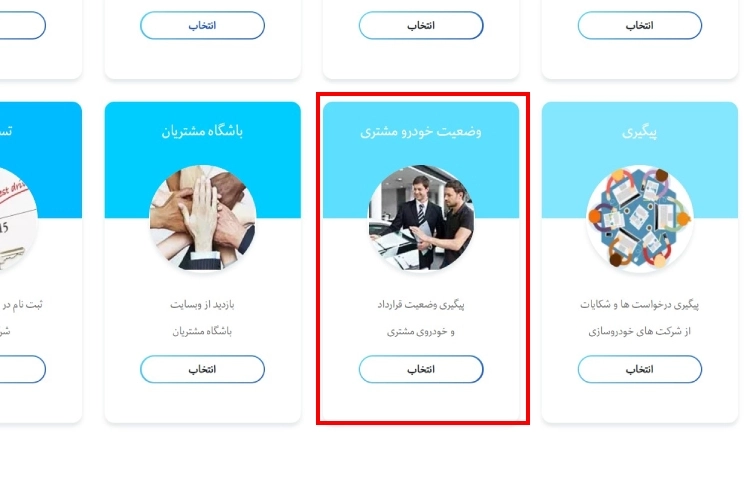Select انتخاب button under پیگیری card
Viewport: 750px width, 500px height.
pos(640,369)
